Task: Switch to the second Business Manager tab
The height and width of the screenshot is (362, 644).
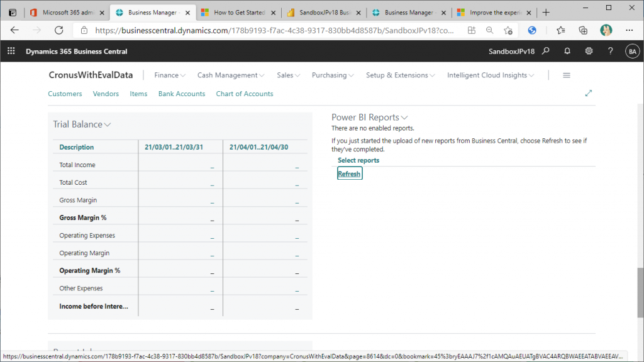Action: (x=409, y=13)
